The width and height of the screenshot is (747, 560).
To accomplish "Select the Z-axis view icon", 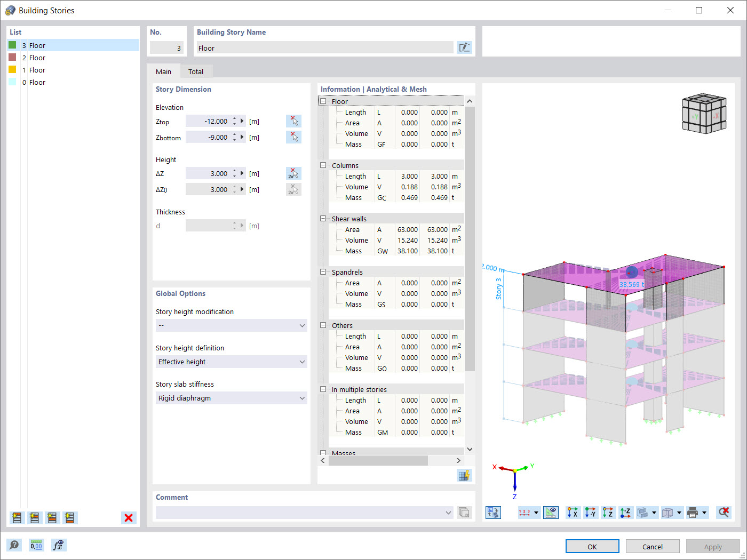I will tap(608, 512).
